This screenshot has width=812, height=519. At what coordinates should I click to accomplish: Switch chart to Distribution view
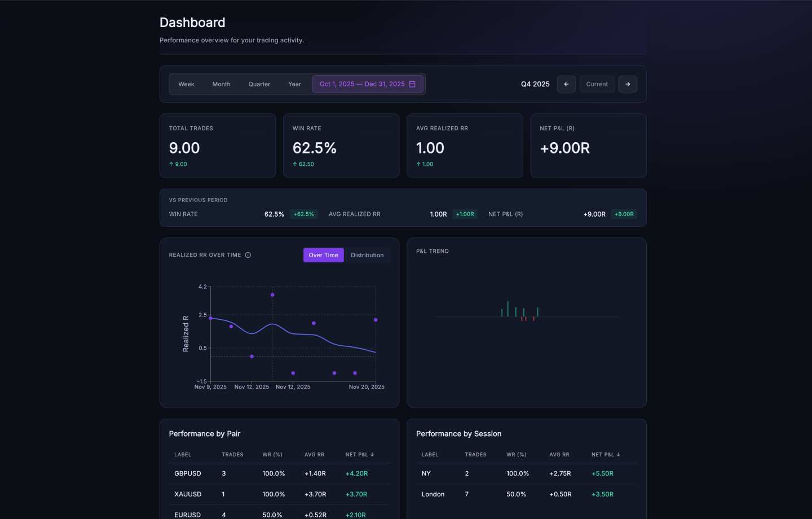coord(367,255)
